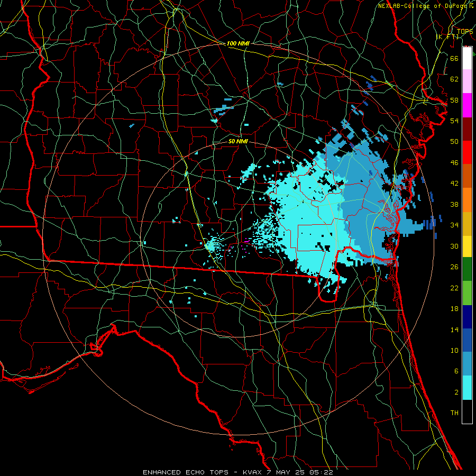Click the "58" legend label
Viewport: 476px width, 476px height.
coord(454,100)
